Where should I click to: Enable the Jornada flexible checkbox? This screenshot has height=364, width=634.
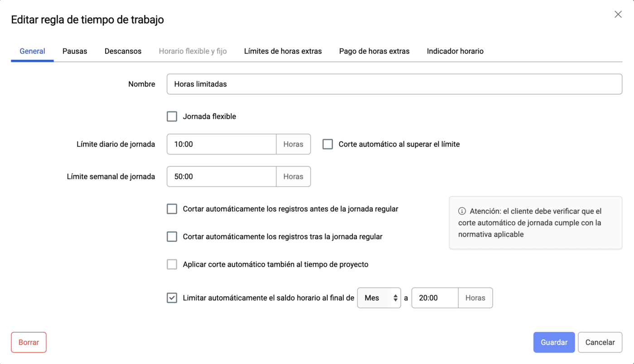pos(172,116)
